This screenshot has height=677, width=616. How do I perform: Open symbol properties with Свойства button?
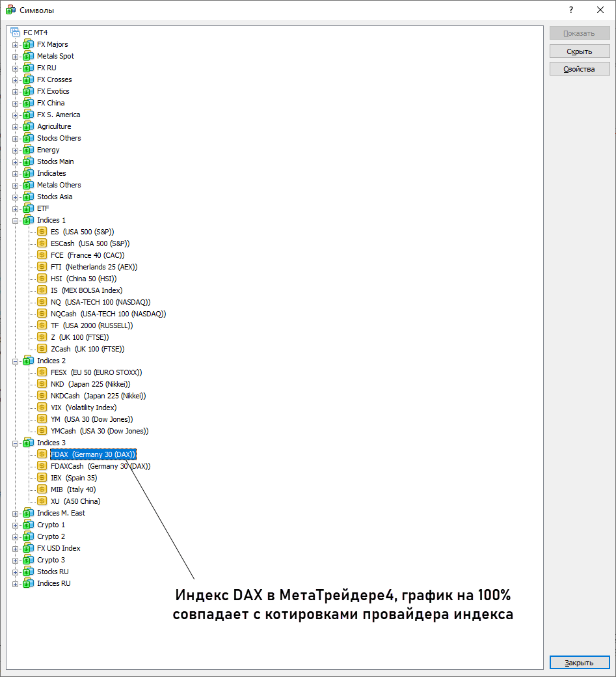pos(579,69)
